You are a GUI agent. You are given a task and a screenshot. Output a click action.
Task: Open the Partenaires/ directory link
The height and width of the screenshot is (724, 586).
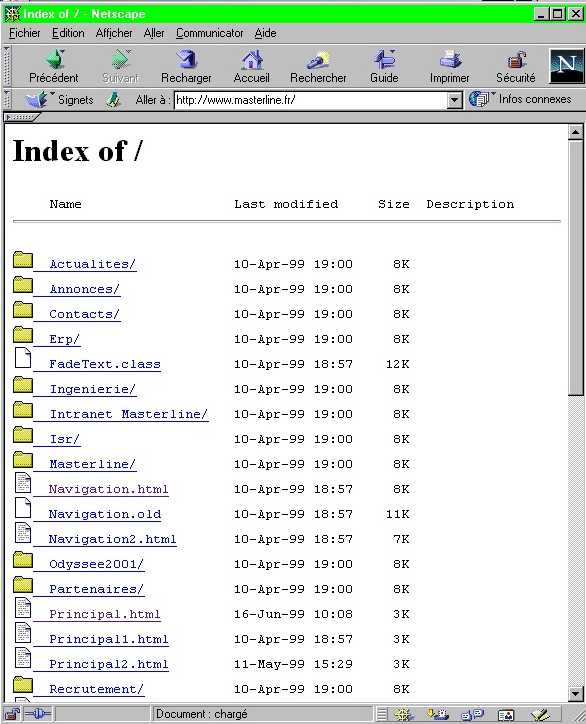(x=96, y=589)
